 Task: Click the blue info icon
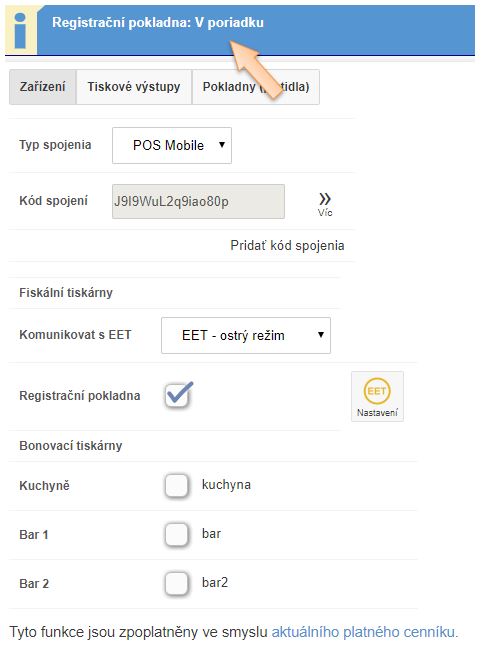coord(21,30)
